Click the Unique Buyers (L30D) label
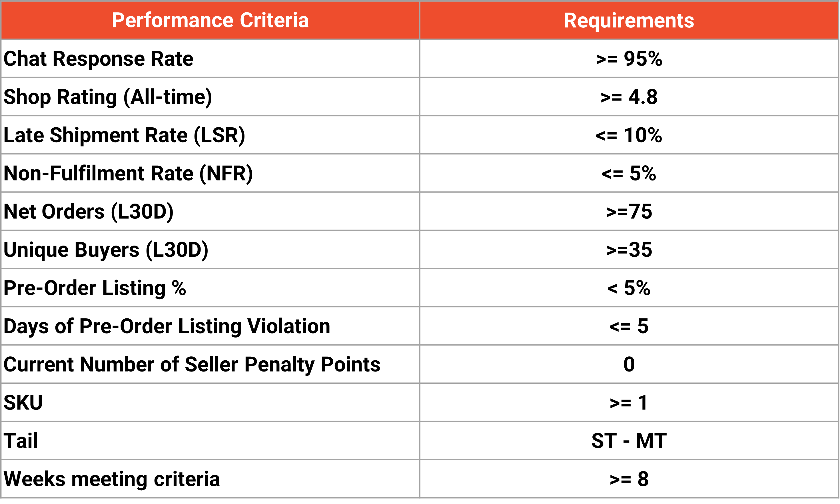 coord(106,250)
